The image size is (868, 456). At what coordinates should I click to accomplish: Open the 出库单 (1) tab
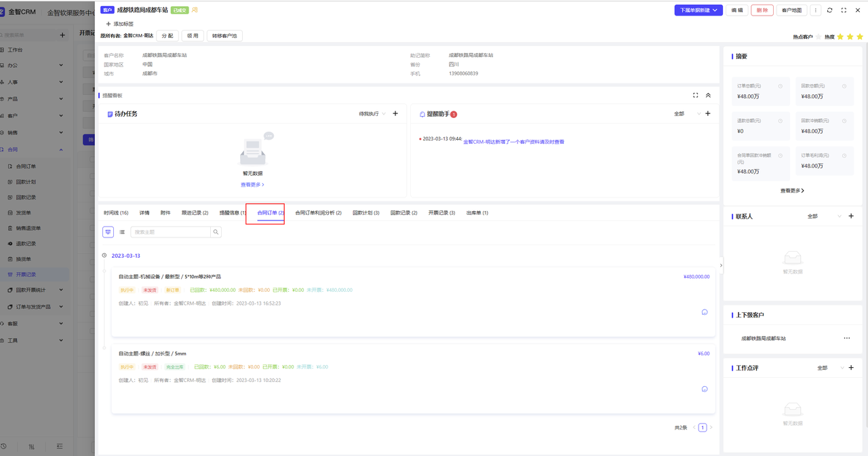click(x=477, y=213)
